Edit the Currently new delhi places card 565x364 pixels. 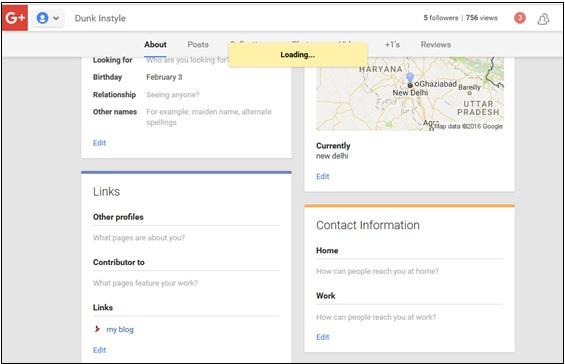point(322,176)
